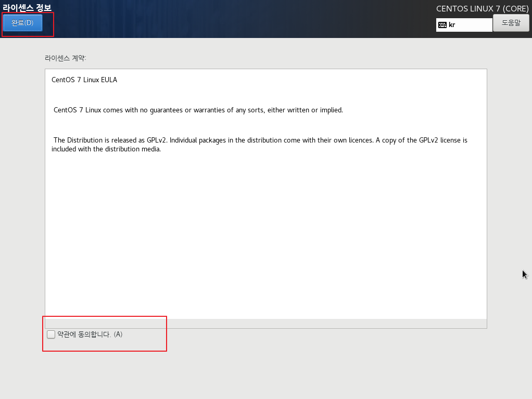Click the 약관에 동의합니다. (A) label text
The width and height of the screenshot is (532, 399).
click(x=90, y=334)
